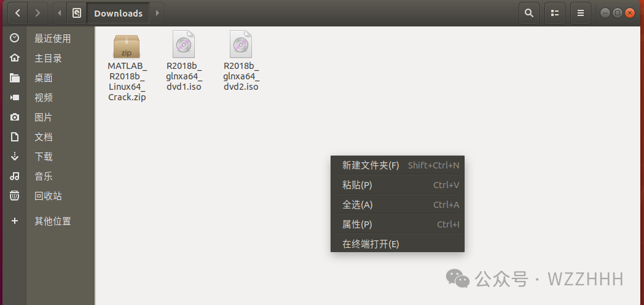Click the pictures camera icon in sidebar
Viewport: 644px width, 305px height.
(x=14, y=117)
